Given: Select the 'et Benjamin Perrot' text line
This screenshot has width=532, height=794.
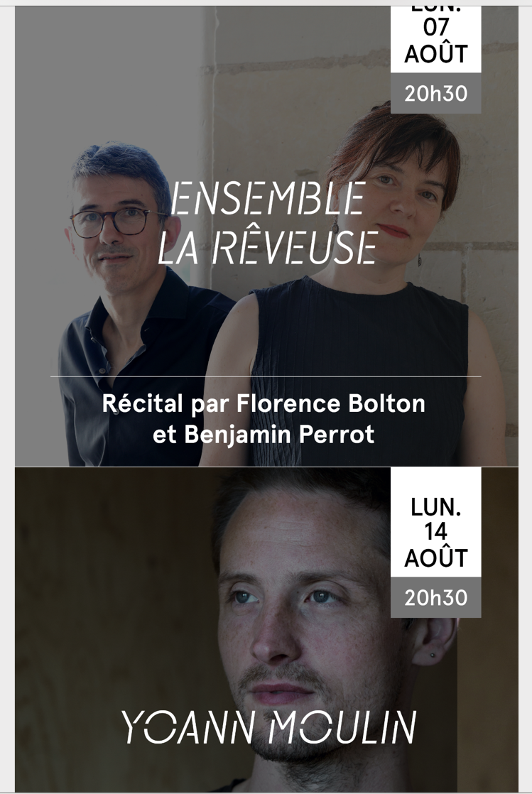Looking at the screenshot, I should tap(264, 435).
